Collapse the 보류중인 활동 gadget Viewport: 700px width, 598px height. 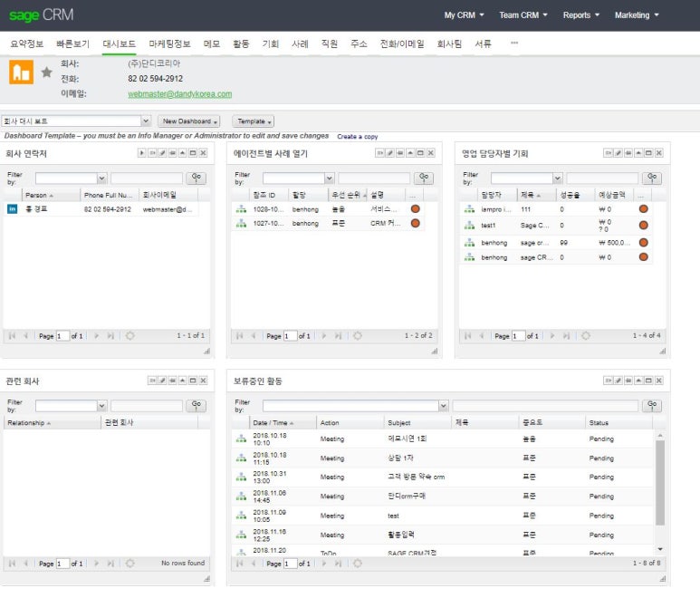pos(638,381)
